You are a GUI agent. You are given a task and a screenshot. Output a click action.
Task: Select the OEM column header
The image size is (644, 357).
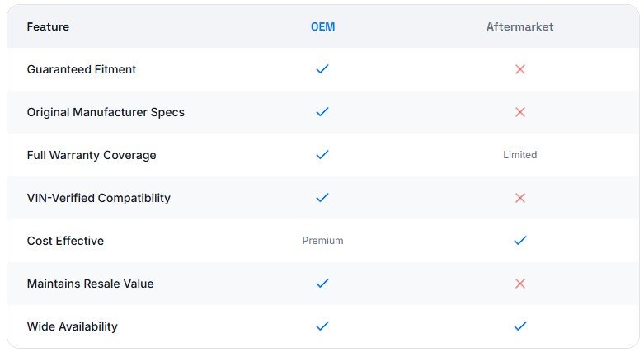(x=322, y=26)
